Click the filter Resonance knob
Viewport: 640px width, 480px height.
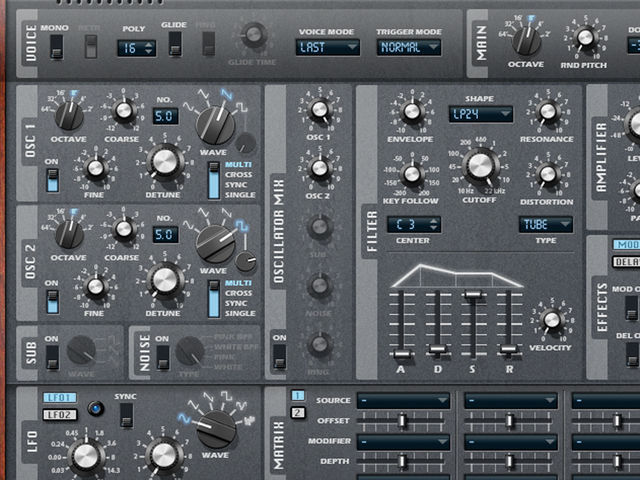[x=547, y=111]
